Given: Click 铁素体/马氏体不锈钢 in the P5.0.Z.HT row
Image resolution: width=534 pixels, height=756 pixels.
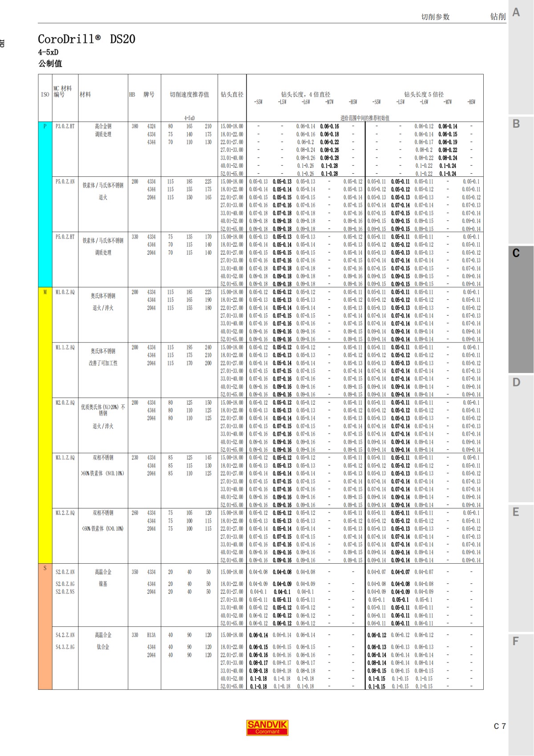Looking at the screenshot, I should click(x=103, y=240).
